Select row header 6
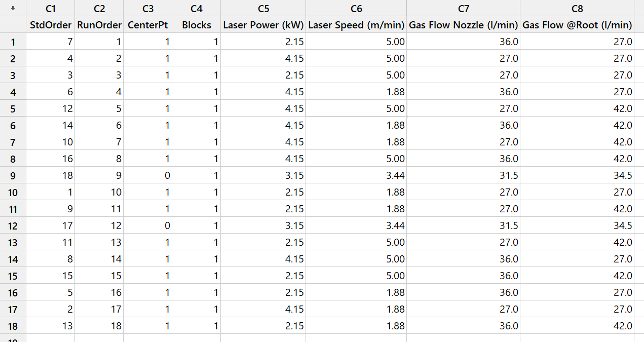Viewport: 644px width, 342px height. [x=13, y=125]
